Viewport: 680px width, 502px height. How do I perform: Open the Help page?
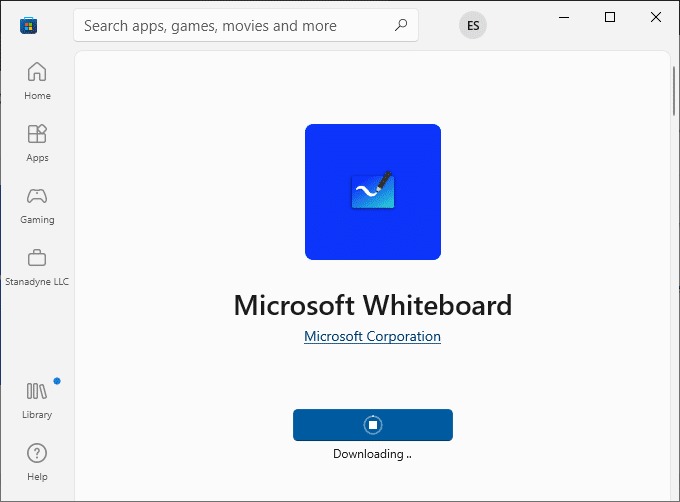(x=37, y=462)
